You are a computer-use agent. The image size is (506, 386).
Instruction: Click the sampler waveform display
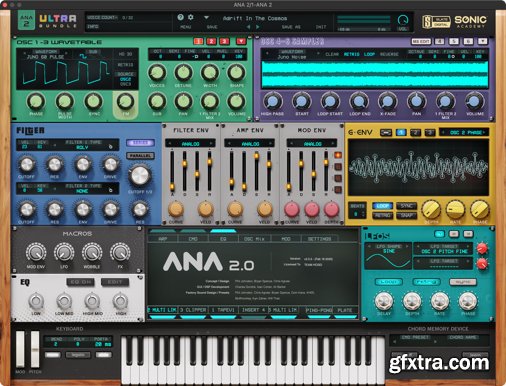(x=375, y=75)
